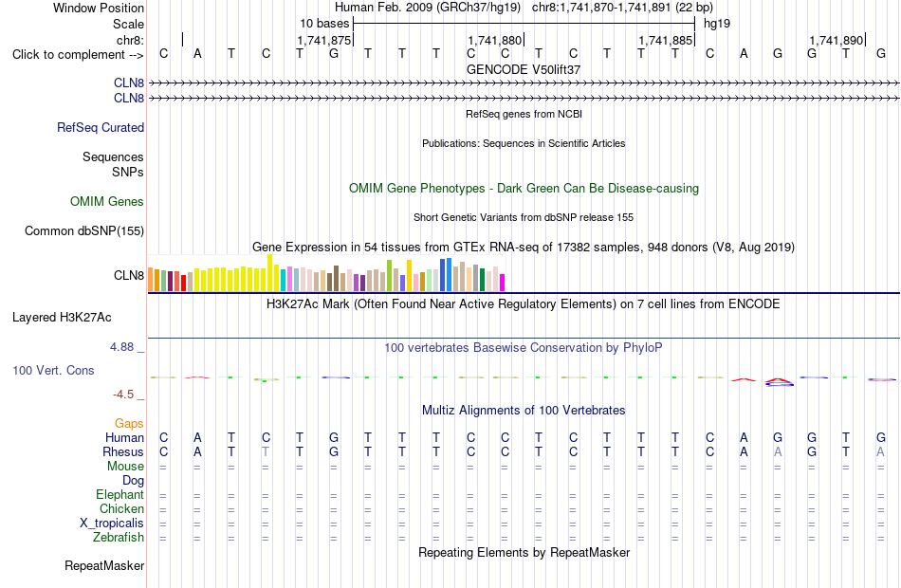Click the 1,741,880 ruler coordinate
901x588 pixels.
pyautogui.click(x=494, y=40)
